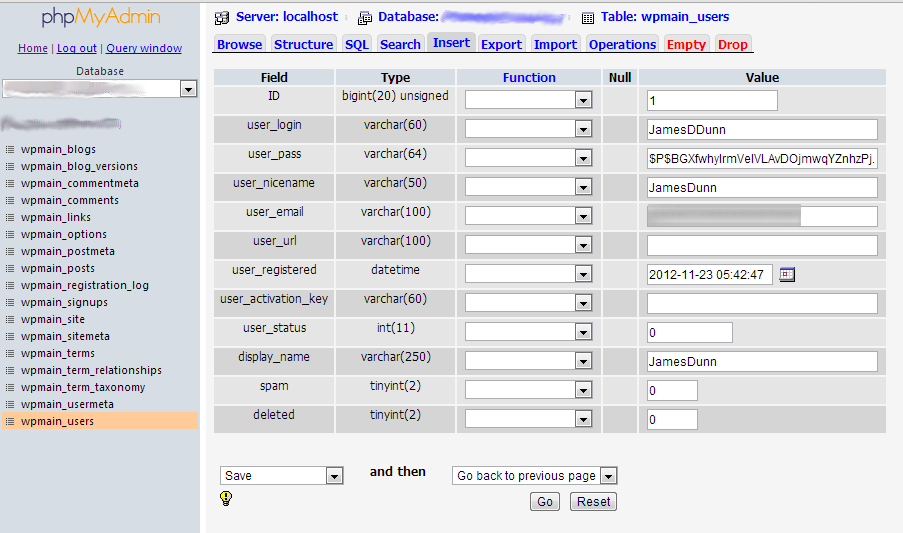Click the lightbulb hint icon below Save

point(226,498)
